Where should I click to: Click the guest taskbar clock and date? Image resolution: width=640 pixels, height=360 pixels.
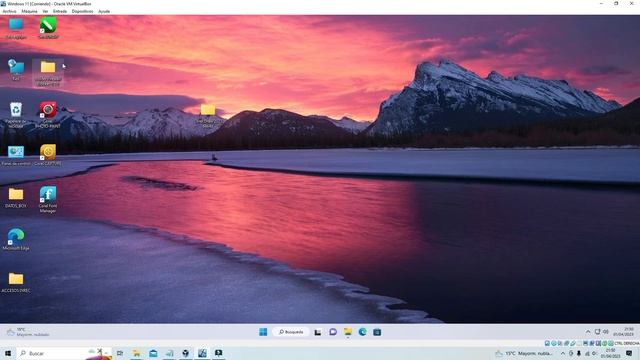(x=623, y=331)
